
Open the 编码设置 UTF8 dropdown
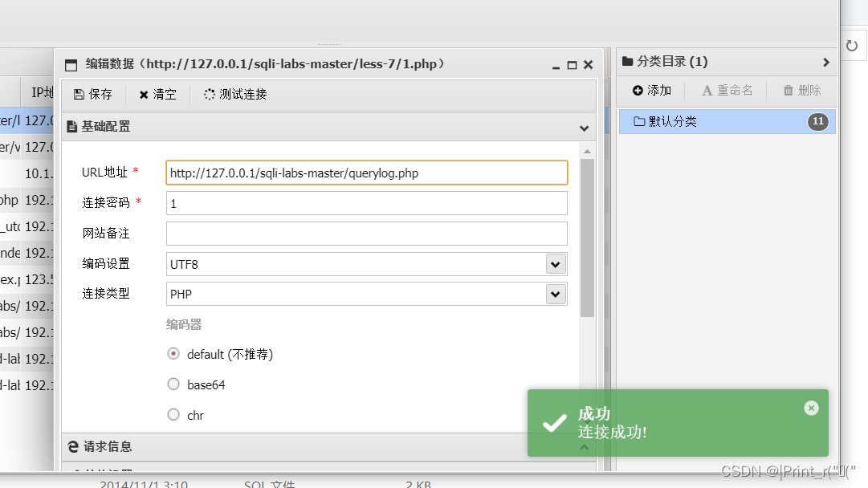pyautogui.click(x=555, y=263)
